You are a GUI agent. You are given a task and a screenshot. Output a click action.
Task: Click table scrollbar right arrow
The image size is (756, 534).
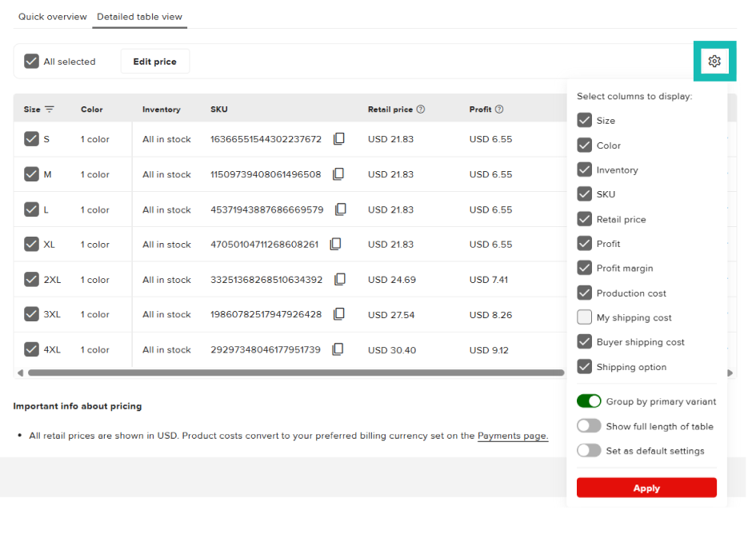[x=730, y=373]
